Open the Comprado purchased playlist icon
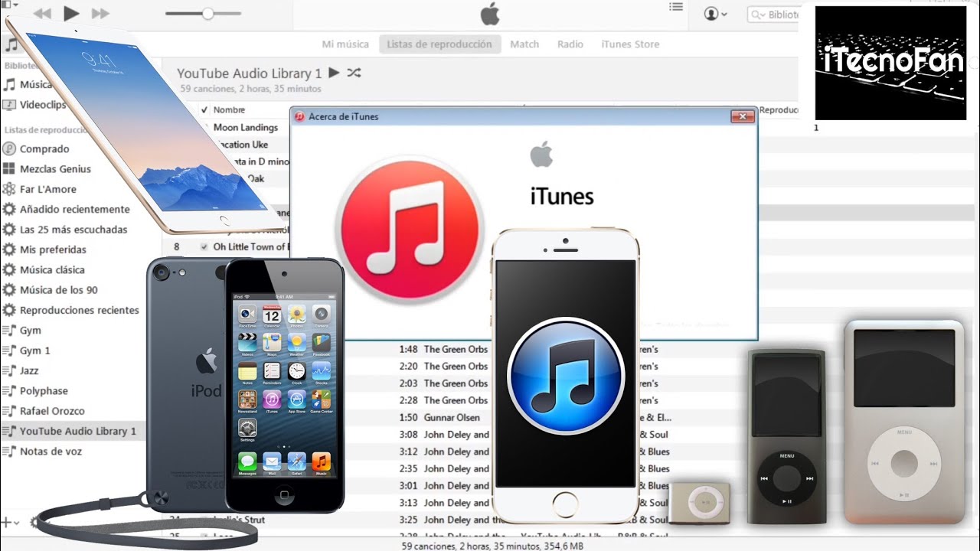This screenshot has width=980, height=551. click(x=9, y=149)
